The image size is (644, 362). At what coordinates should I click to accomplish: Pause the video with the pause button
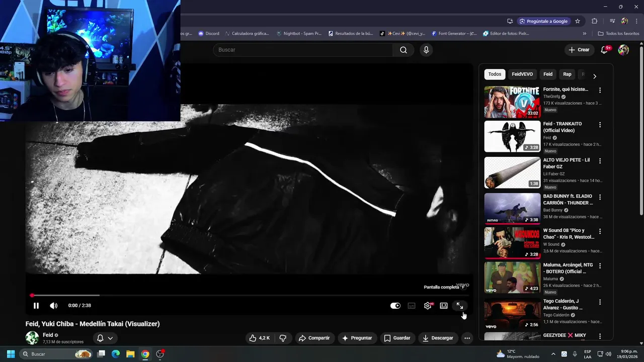pos(36,306)
